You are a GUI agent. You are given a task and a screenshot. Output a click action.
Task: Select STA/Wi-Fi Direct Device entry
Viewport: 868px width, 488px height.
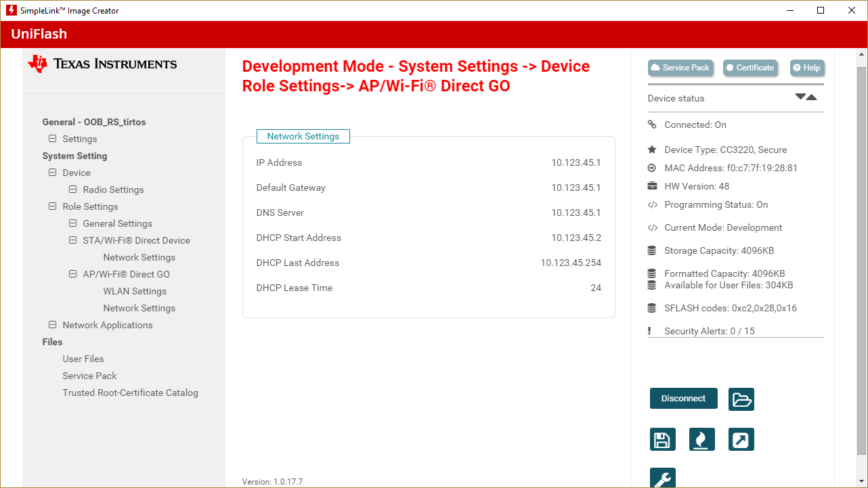click(x=136, y=240)
